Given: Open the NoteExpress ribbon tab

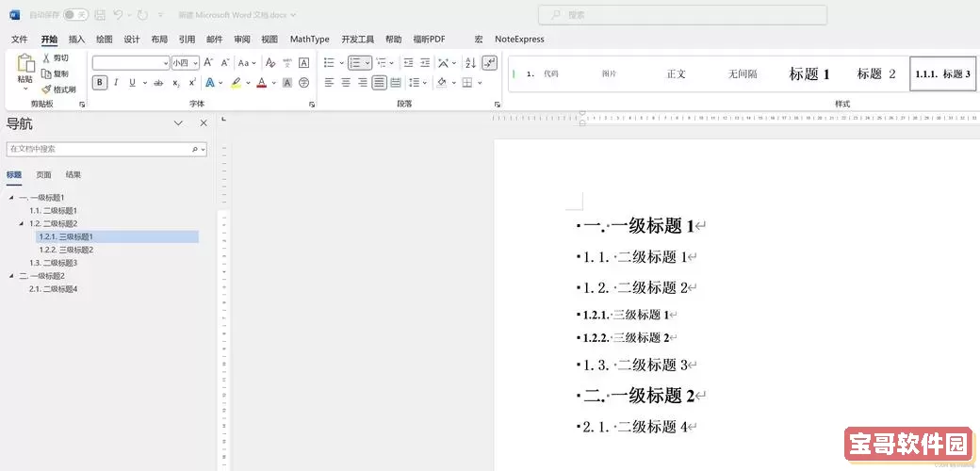Looking at the screenshot, I should (519, 40).
